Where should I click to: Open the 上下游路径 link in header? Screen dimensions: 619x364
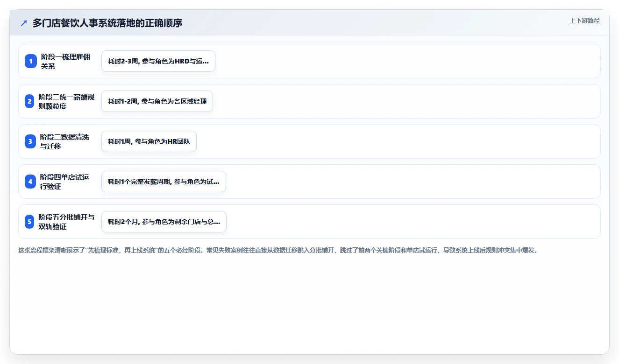tap(584, 21)
